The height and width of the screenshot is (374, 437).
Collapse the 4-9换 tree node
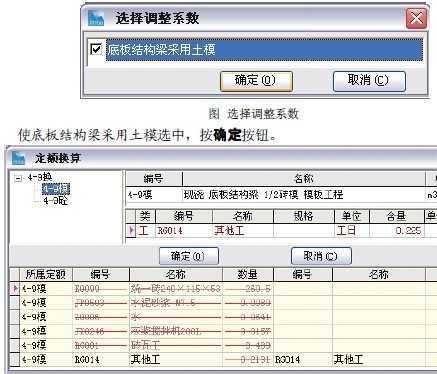coord(18,179)
